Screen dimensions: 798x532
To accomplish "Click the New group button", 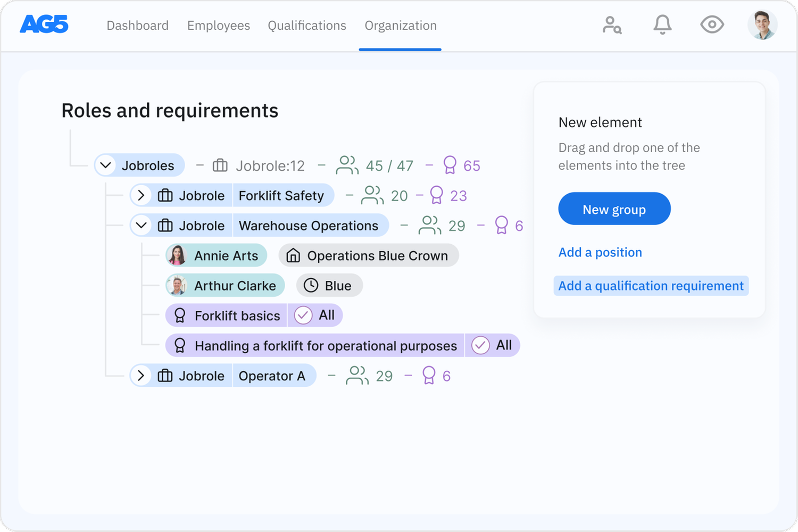I will (x=614, y=209).
